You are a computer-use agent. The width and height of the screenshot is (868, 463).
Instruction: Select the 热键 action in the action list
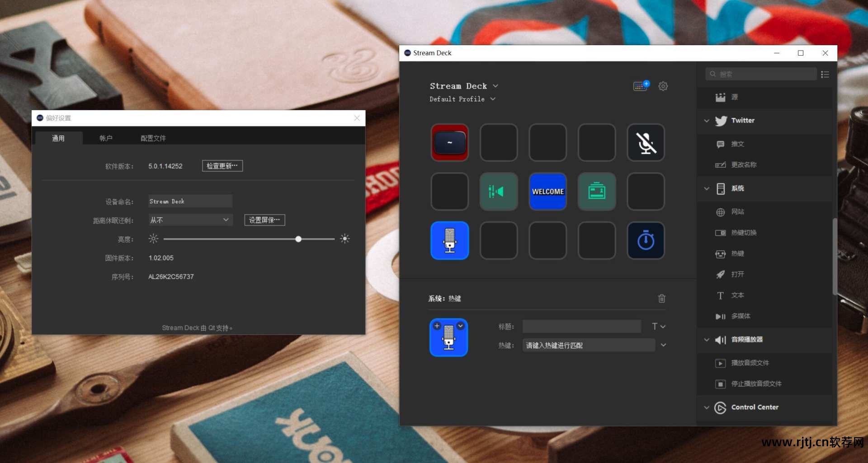click(765, 253)
